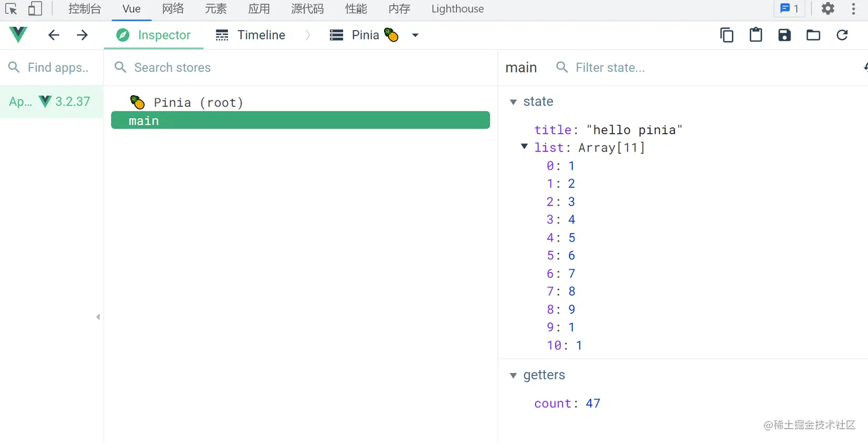This screenshot has height=443, width=868.
Task: Switch to the 控制台 tab
Action: click(84, 9)
